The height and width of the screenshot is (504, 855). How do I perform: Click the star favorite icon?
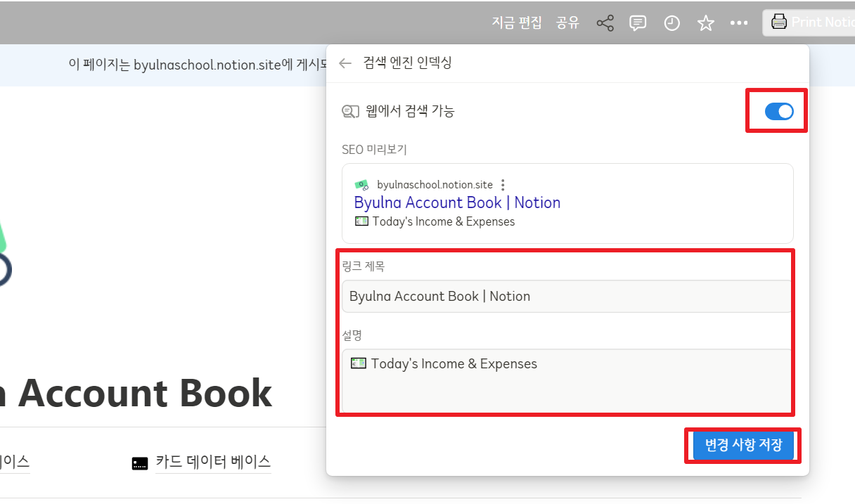pyautogui.click(x=705, y=23)
